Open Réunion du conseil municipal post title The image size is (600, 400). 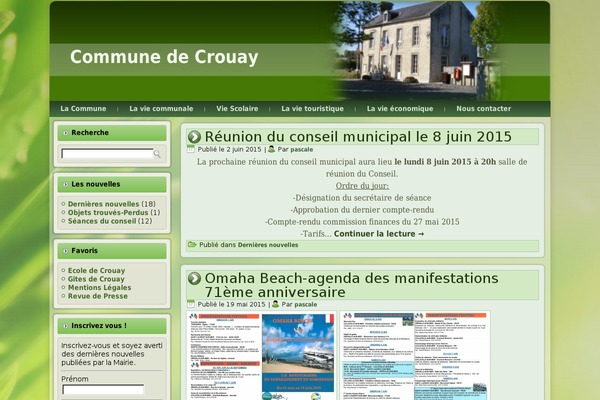(x=358, y=137)
